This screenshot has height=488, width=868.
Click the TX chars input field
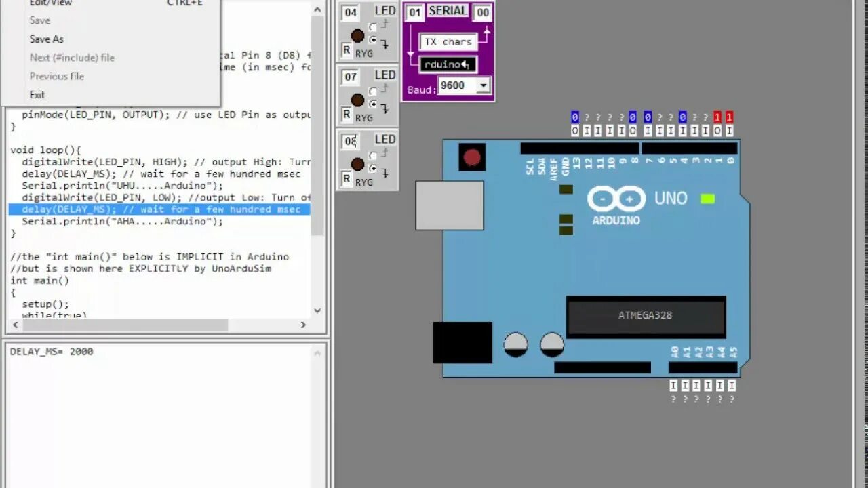point(448,42)
